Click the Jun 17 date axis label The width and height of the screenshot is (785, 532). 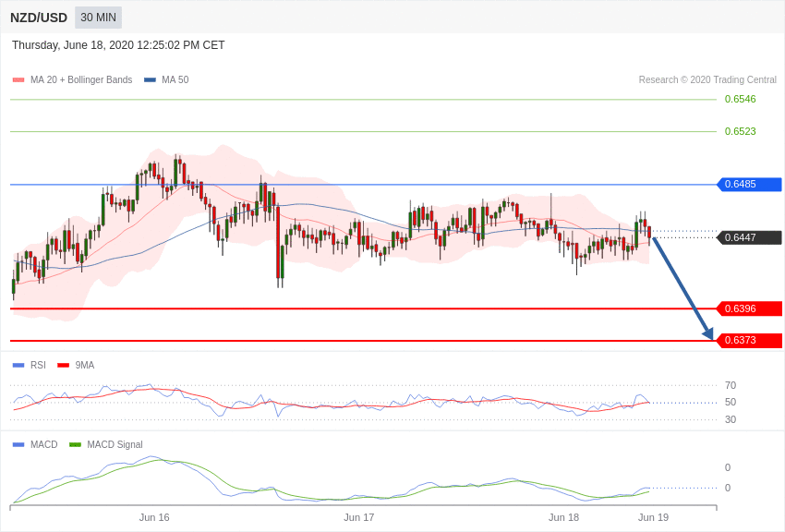tap(359, 517)
